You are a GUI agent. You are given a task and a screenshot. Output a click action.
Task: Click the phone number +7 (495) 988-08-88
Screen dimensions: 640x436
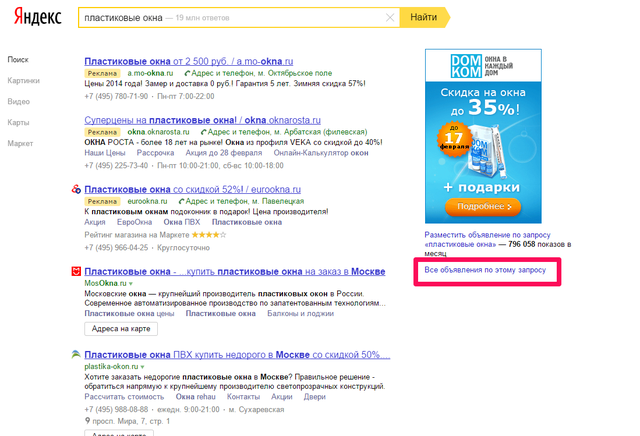pyautogui.click(x=116, y=410)
